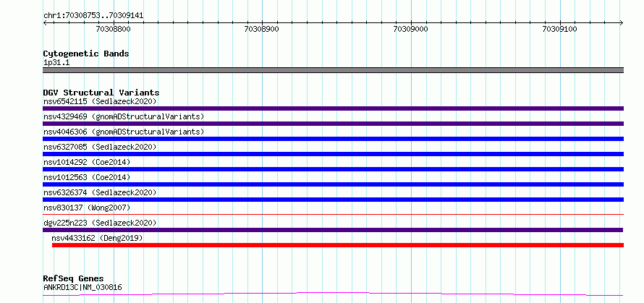Click the blue bar under nsv4046306
This screenshot has height=303, width=644.
tap(333, 139)
